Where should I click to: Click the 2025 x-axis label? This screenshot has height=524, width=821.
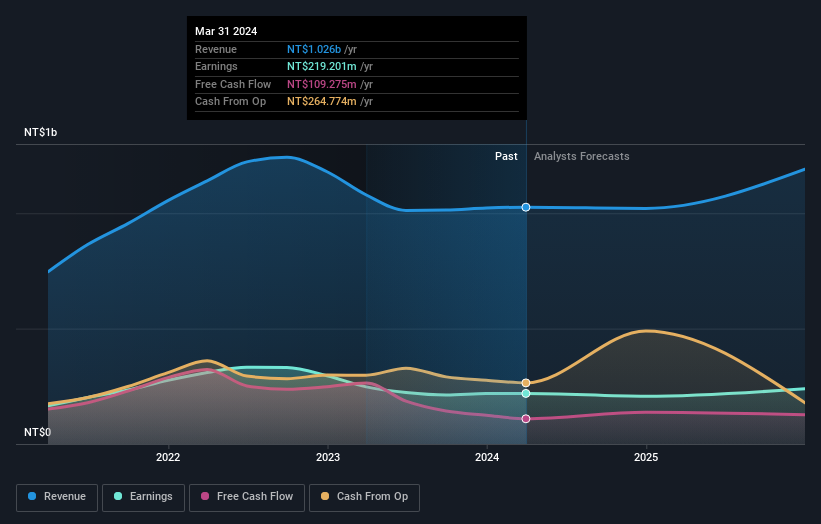(x=646, y=458)
